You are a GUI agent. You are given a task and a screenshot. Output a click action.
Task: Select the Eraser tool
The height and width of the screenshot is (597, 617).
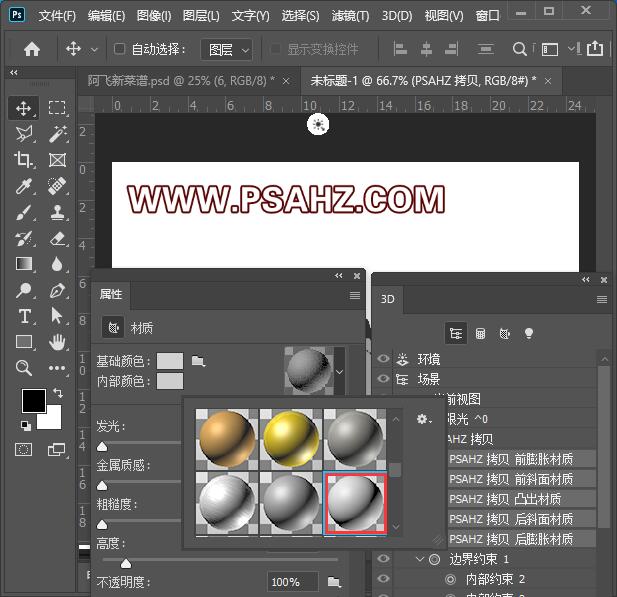pyautogui.click(x=57, y=238)
